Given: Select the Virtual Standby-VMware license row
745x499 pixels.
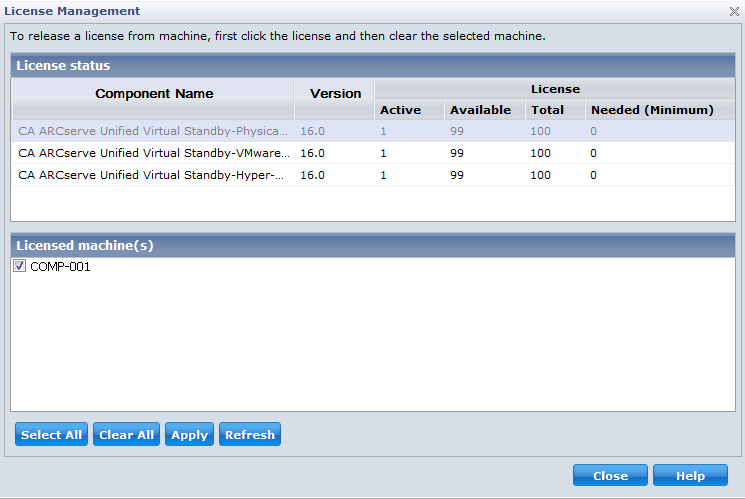Looking at the screenshot, I should [x=154, y=153].
